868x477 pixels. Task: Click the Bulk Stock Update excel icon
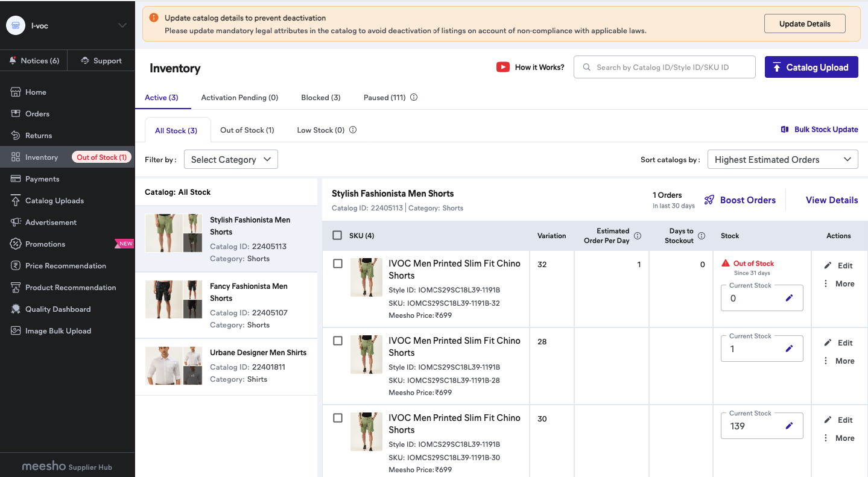tap(785, 130)
